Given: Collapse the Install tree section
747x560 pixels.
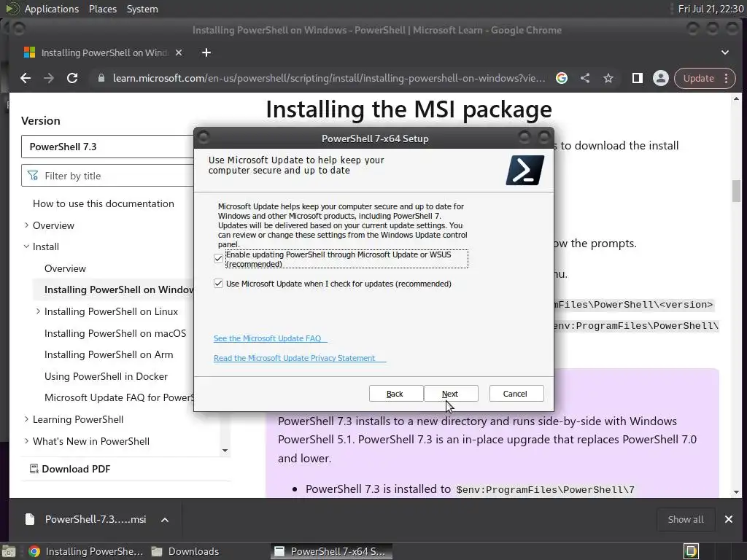Looking at the screenshot, I should point(26,246).
